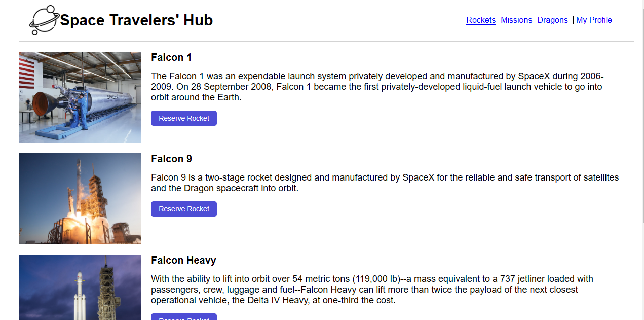Open the Rockets navigation link

coord(481,20)
